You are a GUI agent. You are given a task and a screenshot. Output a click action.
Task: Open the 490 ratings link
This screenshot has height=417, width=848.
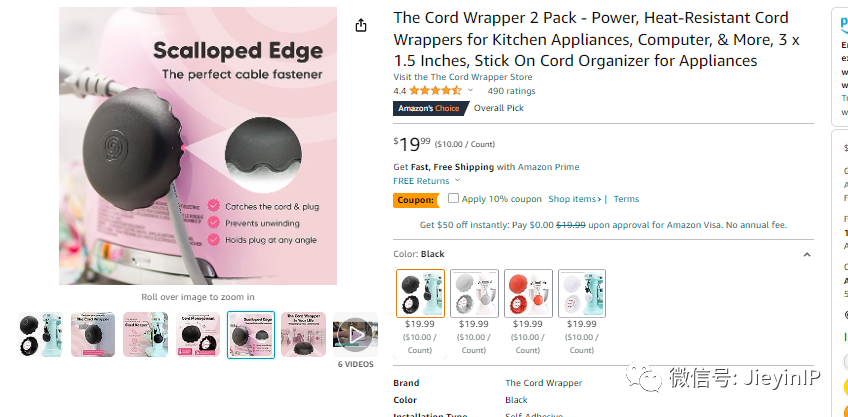pos(511,91)
